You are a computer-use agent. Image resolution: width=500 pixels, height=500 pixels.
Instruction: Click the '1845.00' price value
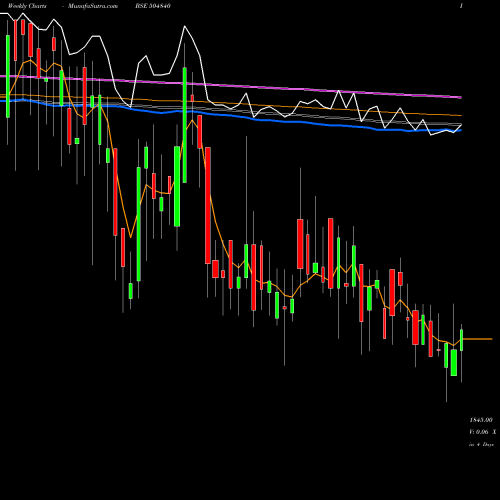click(x=481, y=420)
